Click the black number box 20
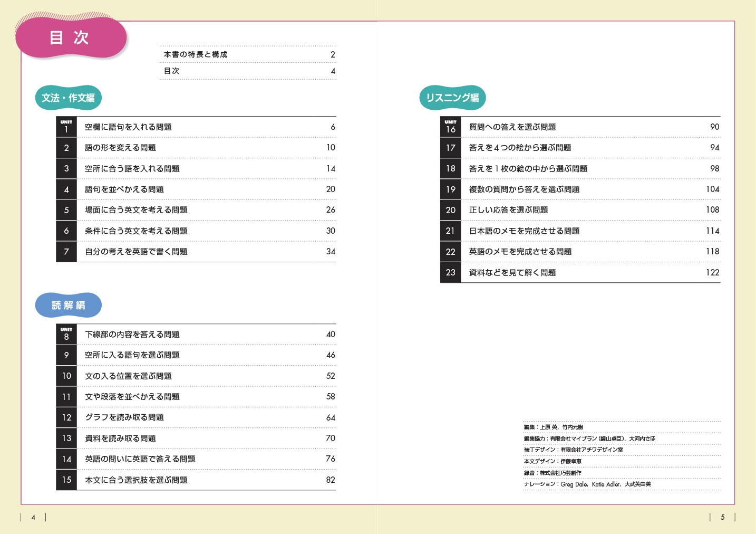 point(451,210)
